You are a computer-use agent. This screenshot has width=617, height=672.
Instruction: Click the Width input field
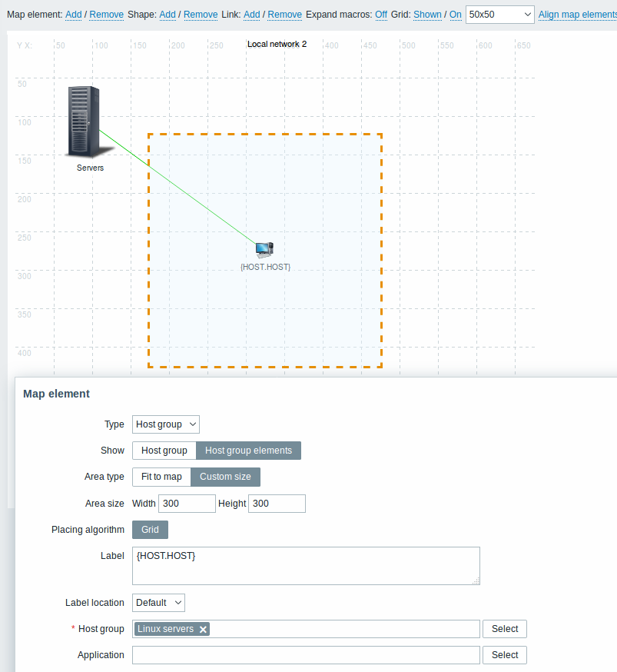point(187,503)
